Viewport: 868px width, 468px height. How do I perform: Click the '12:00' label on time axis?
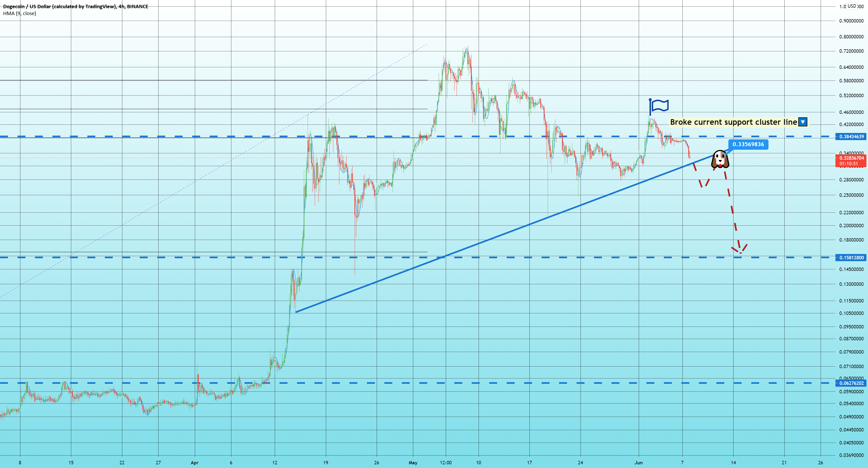pos(446,463)
